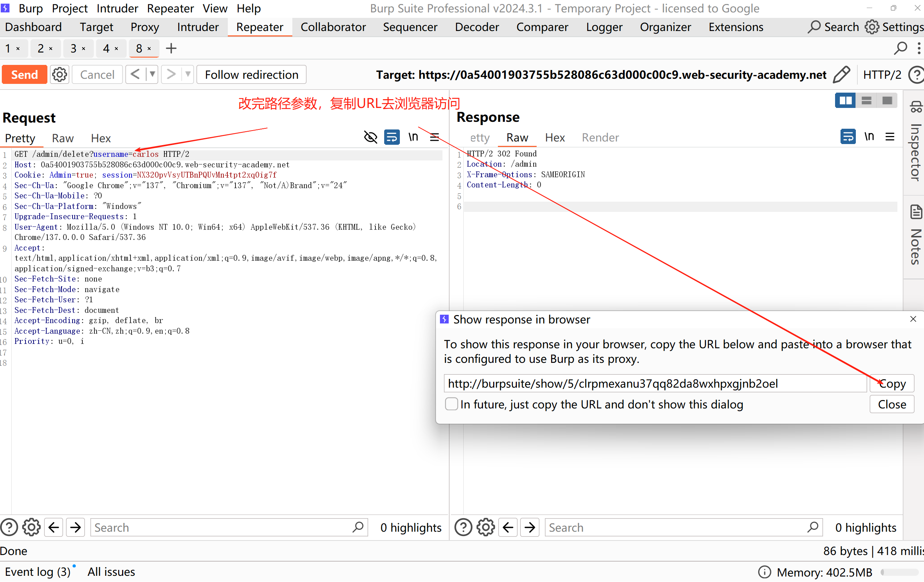
Task: Click the Response search settings gear icon
Action: (486, 528)
